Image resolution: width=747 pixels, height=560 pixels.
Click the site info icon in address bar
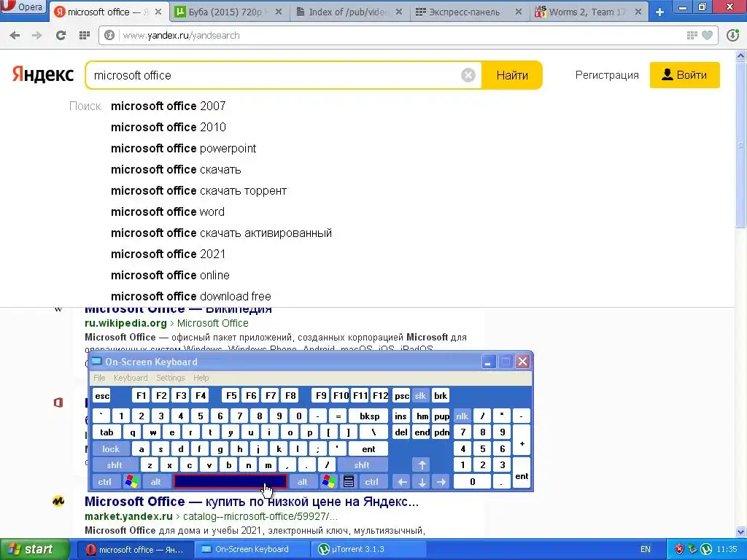click(109, 35)
